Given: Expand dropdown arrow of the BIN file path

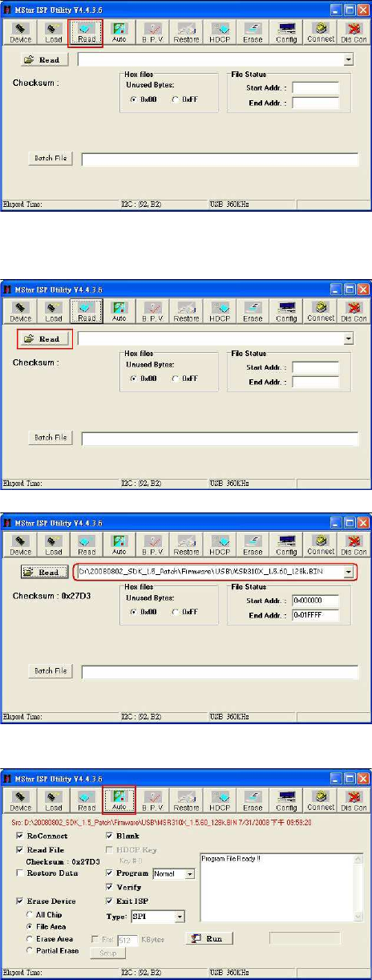Looking at the screenshot, I should 349,572.
